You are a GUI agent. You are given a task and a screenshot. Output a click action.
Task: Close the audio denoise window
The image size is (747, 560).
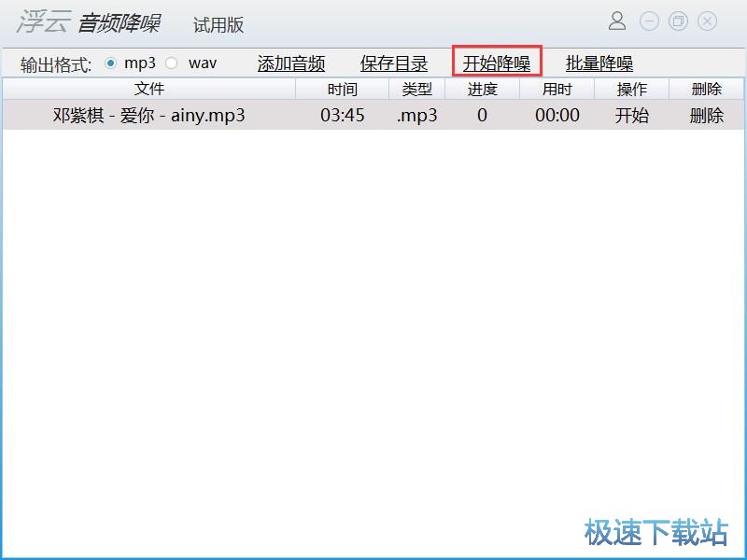[x=707, y=21]
